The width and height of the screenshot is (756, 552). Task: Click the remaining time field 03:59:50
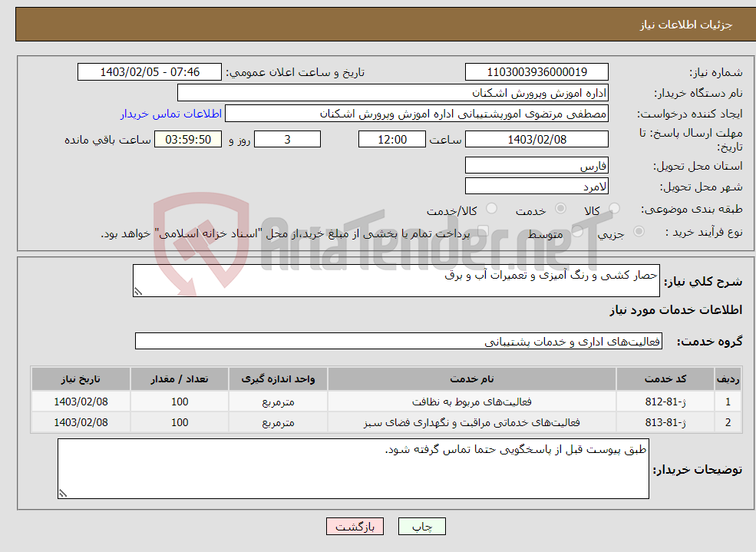coord(188,139)
